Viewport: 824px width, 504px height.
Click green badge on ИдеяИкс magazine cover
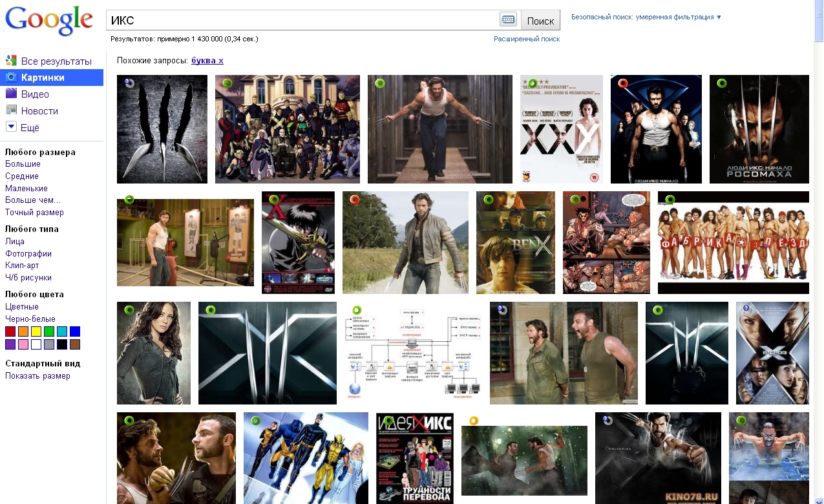[388, 421]
